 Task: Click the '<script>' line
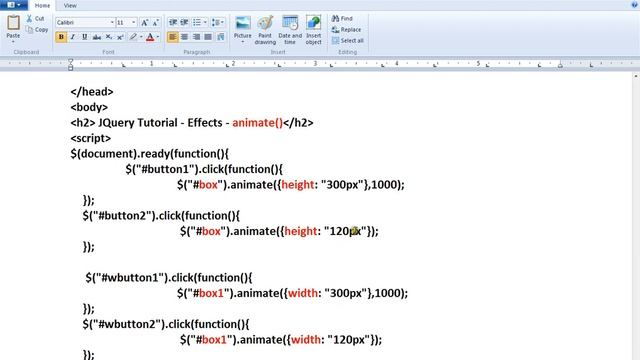[x=91, y=138]
